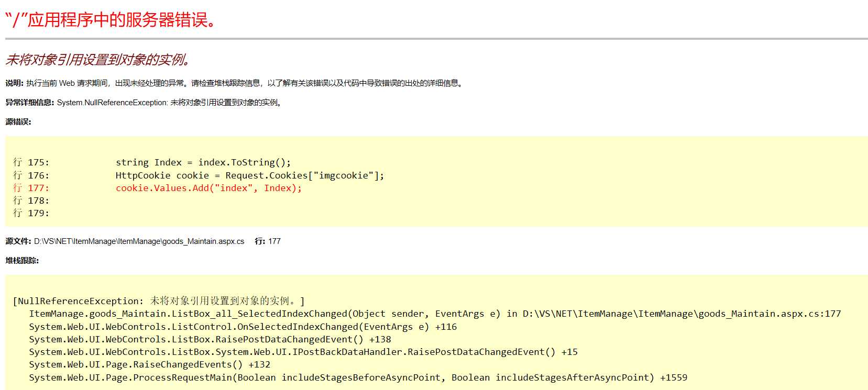868x390 pixels.
Task: Click the 说明 description line
Action: coord(235,83)
